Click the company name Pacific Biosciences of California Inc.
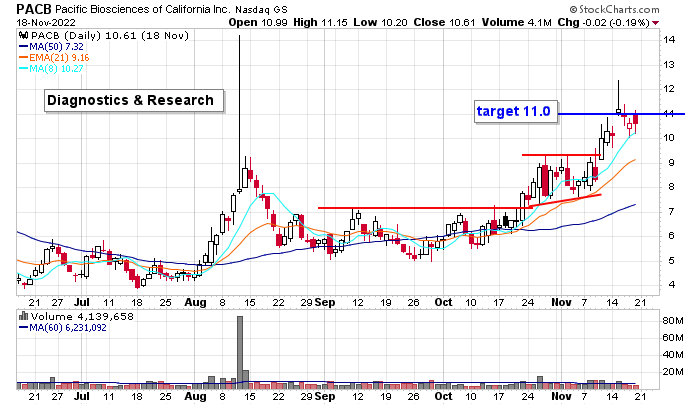 pyautogui.click(x=143, y=9)
